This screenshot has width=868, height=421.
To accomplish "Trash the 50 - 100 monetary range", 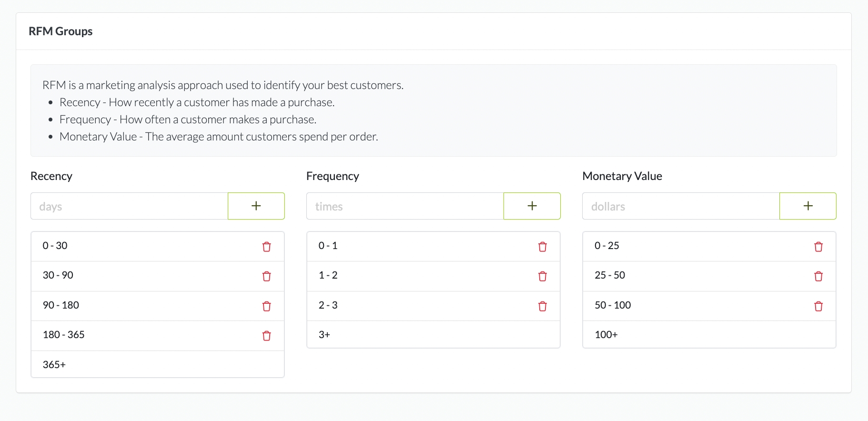I will tap(818, 306).
